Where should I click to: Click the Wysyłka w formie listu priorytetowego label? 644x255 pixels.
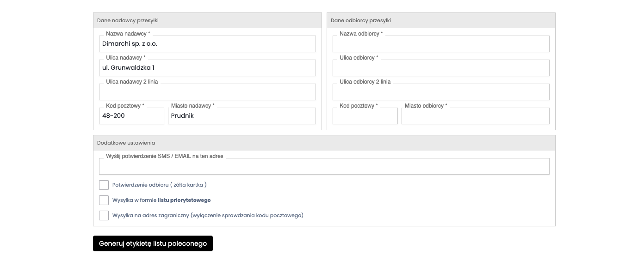point(161,200)
